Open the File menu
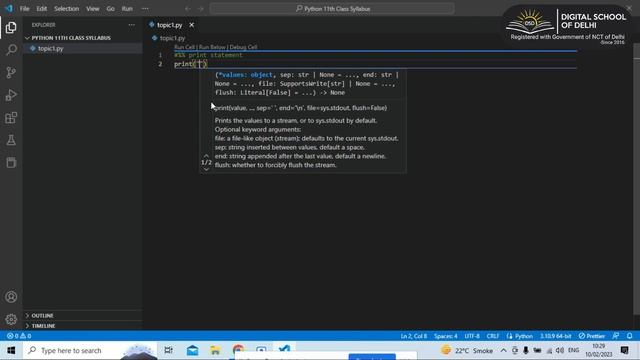The image size is (640, 360). pos(24,9)
